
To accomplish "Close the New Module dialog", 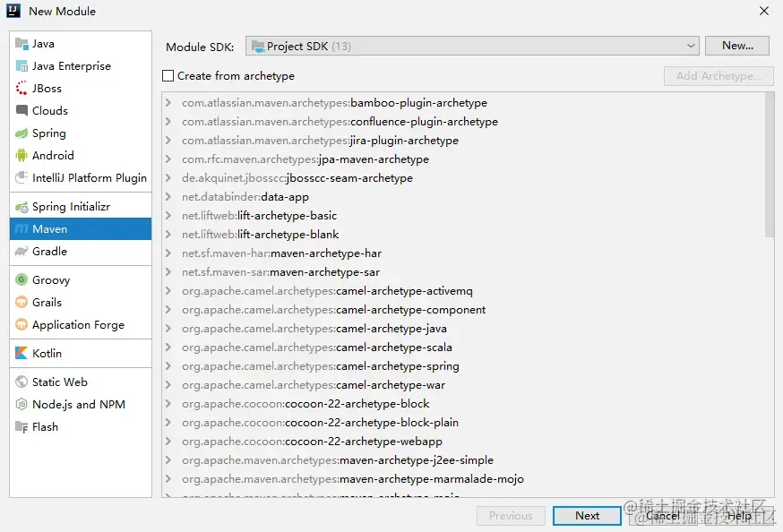I will pyautogui.click(x=764, y=11).
